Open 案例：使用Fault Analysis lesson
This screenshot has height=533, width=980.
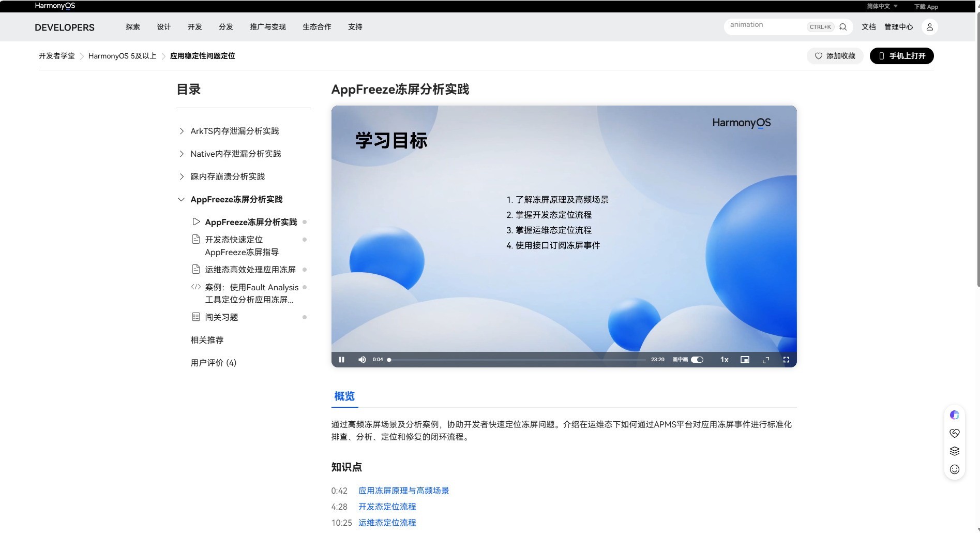[x=252, y=293]
